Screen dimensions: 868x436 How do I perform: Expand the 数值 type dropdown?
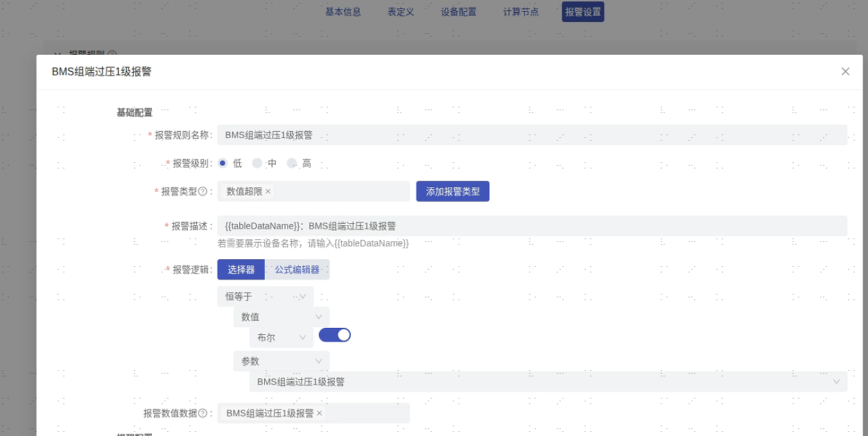(281, 317)
